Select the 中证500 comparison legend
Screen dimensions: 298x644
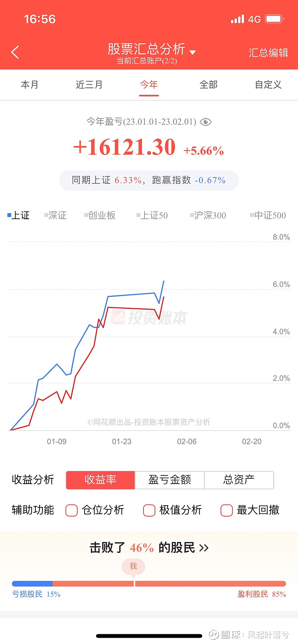(268, 215)
